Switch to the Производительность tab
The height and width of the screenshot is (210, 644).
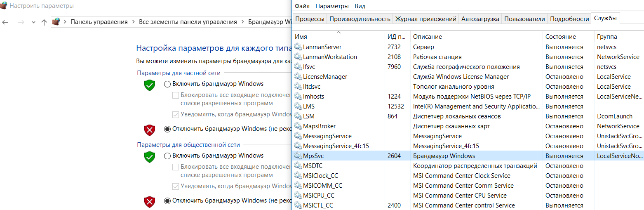point(360,19)
